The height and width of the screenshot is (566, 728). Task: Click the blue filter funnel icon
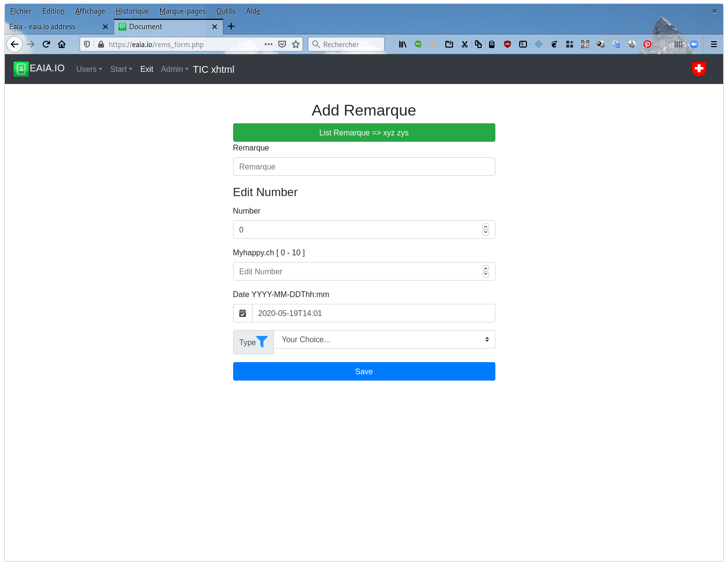click(262, 342)
